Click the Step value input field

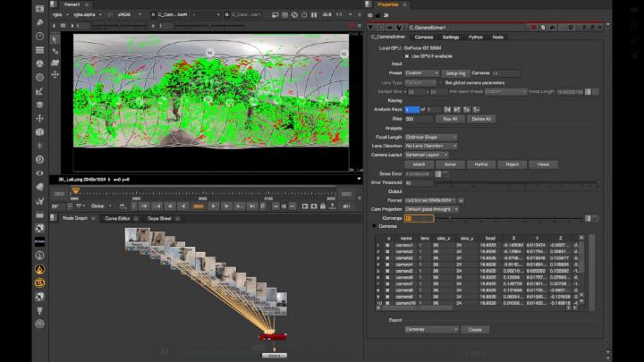[418, 118]
